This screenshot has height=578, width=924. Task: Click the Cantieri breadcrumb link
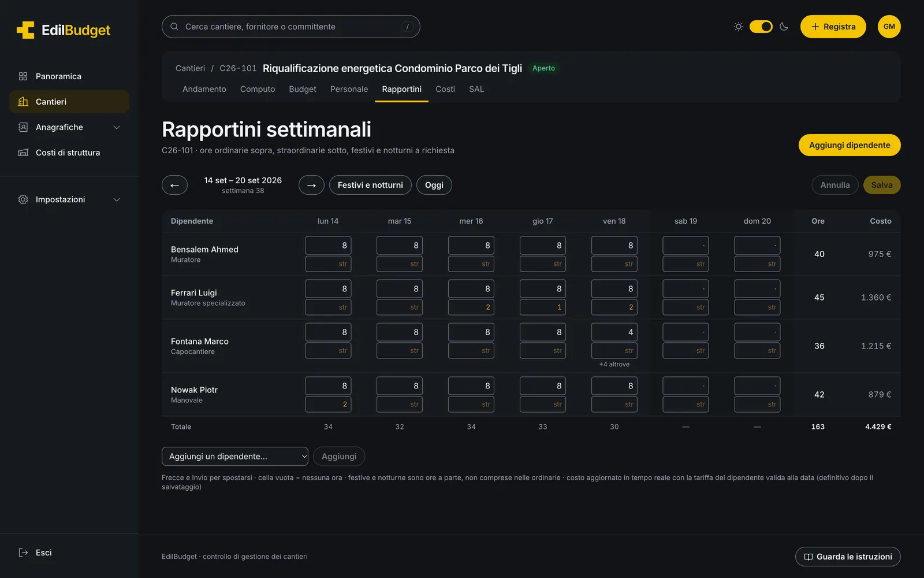[x=190, y=68]
